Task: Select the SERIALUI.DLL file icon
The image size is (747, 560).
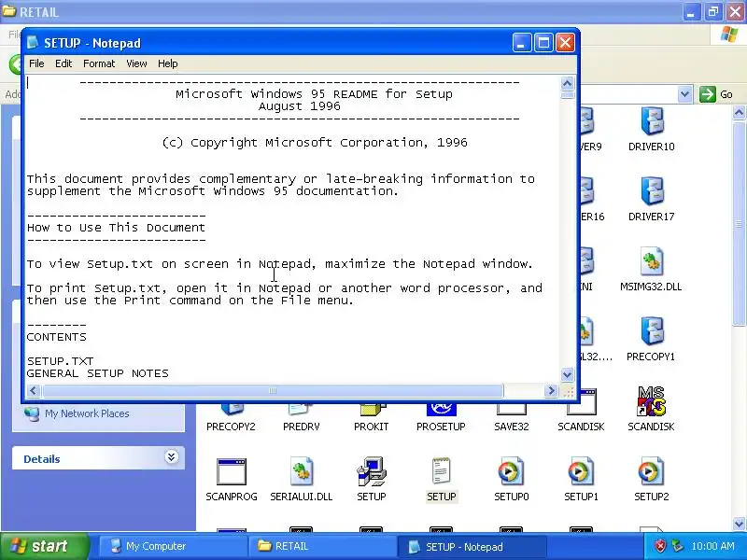Action: click(301, 471)
